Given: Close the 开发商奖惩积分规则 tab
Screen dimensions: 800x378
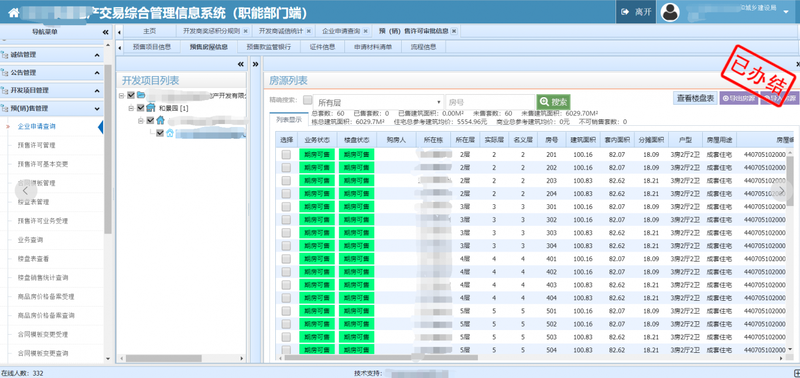Looking at the screenshot, I should [x=245, y=31].
